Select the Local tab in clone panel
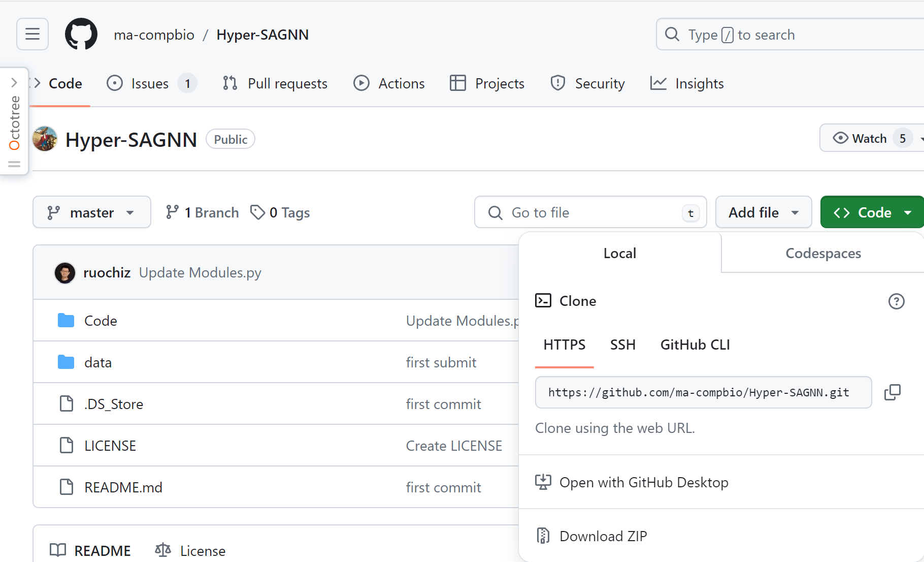 click(620, 253)
